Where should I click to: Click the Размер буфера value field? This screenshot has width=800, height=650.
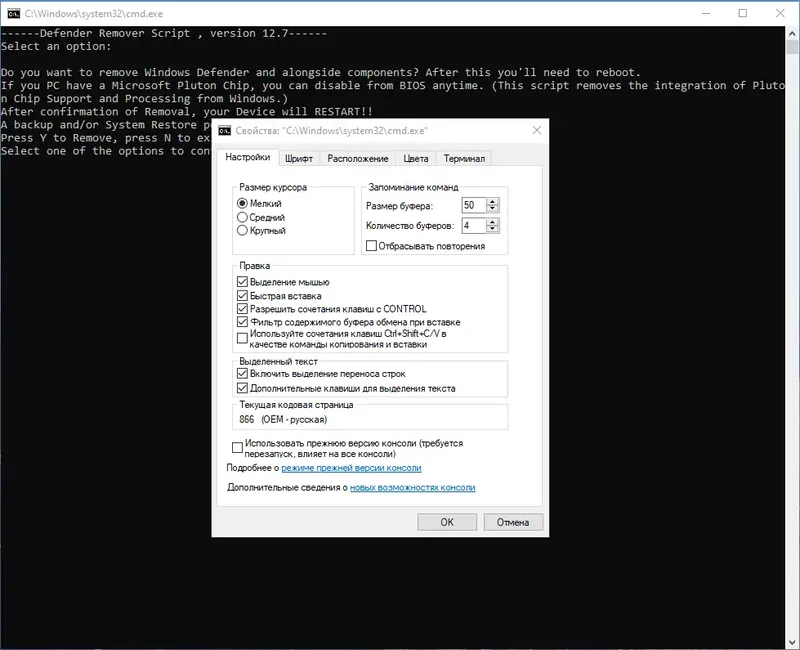(x=473, y=205)
